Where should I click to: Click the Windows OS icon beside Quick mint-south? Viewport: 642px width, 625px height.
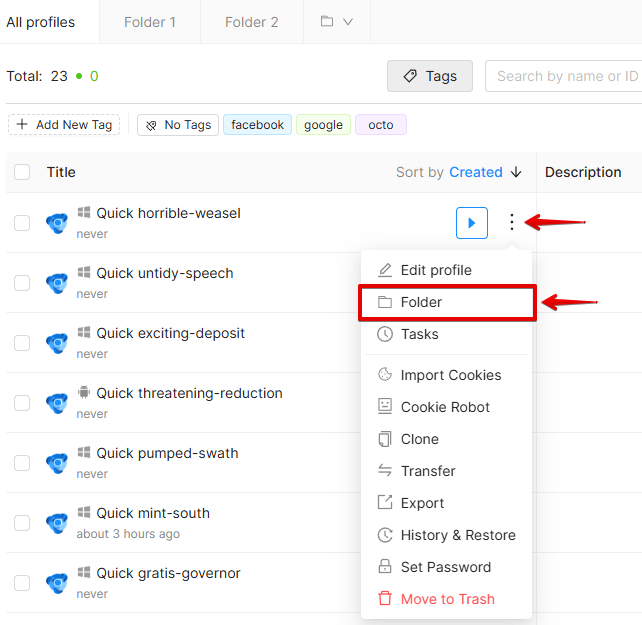tap(84, 512)
